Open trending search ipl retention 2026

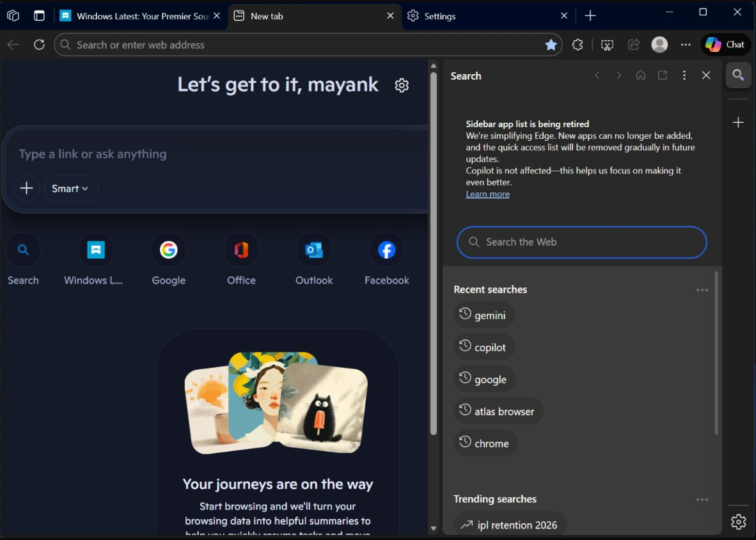510,525
